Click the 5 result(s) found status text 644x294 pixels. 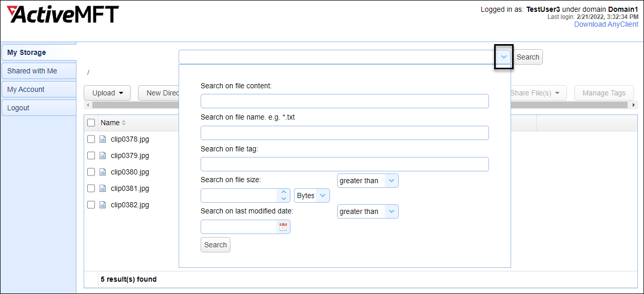click(129, 280)
